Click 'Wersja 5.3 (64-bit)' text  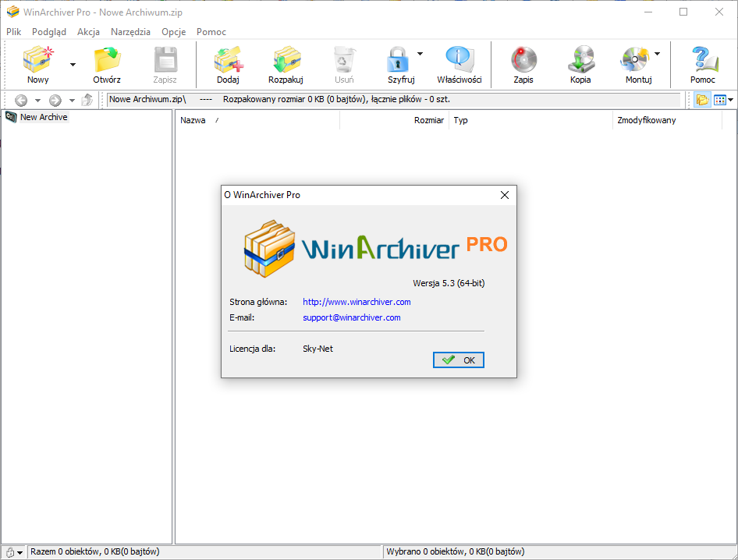click(449, 283)
